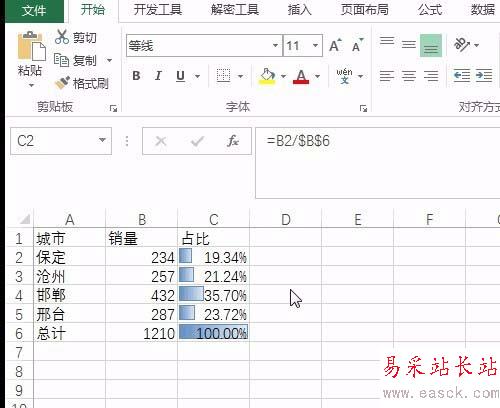Click the Name Box showing C2

(61, 141)
